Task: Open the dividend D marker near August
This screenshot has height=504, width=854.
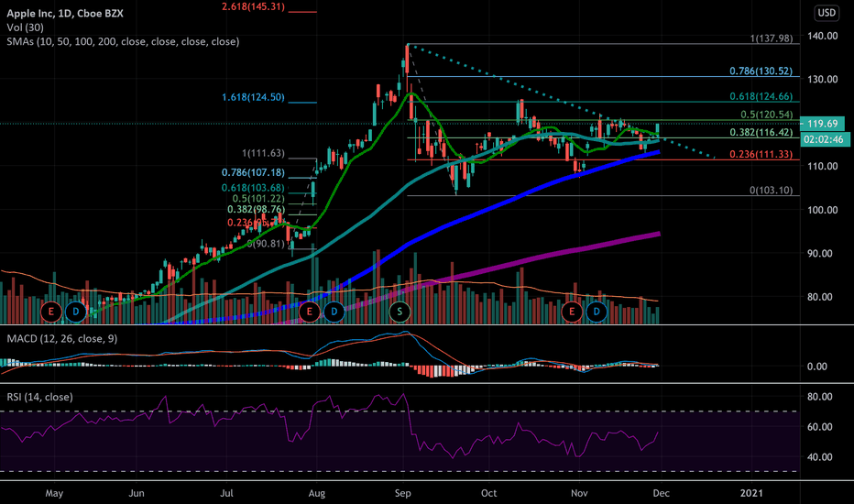Action: pos(334,312)
